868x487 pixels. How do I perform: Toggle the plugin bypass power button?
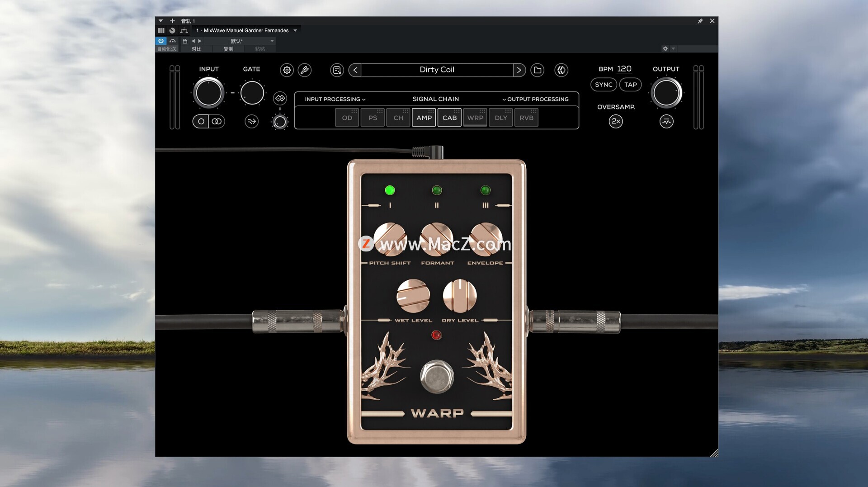click(161, 41)
